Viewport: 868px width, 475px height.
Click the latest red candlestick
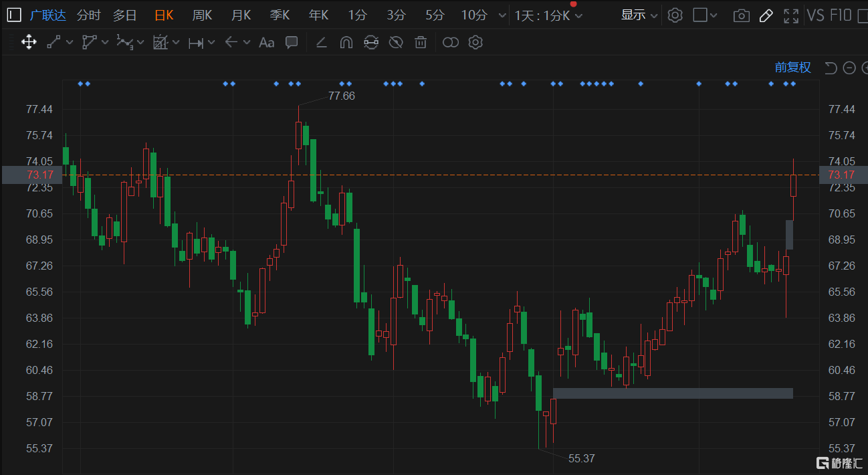coord(794,185)
